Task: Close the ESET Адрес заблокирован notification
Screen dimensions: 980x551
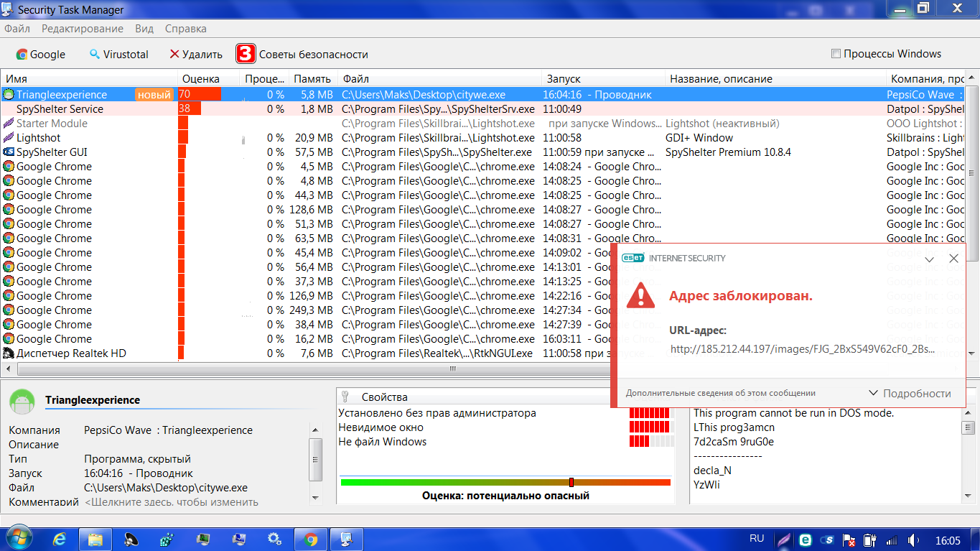Action: click(953, 259)
